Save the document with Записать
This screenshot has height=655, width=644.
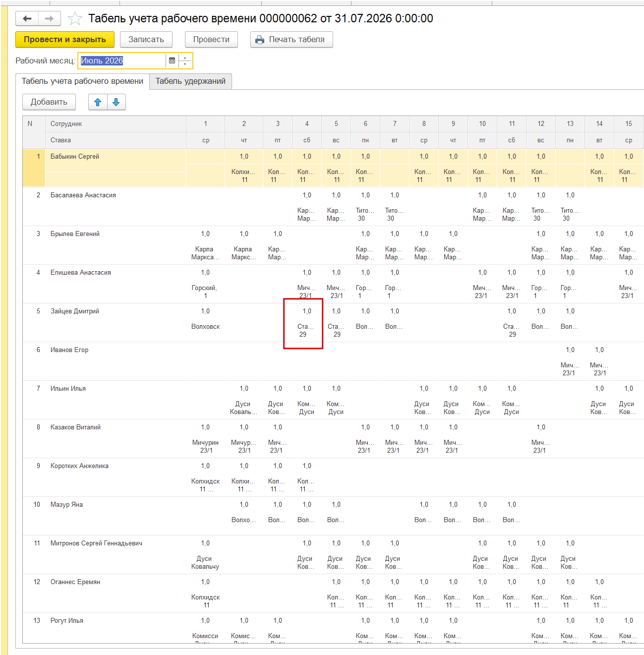pyautogui.click(x=146, y=40)
